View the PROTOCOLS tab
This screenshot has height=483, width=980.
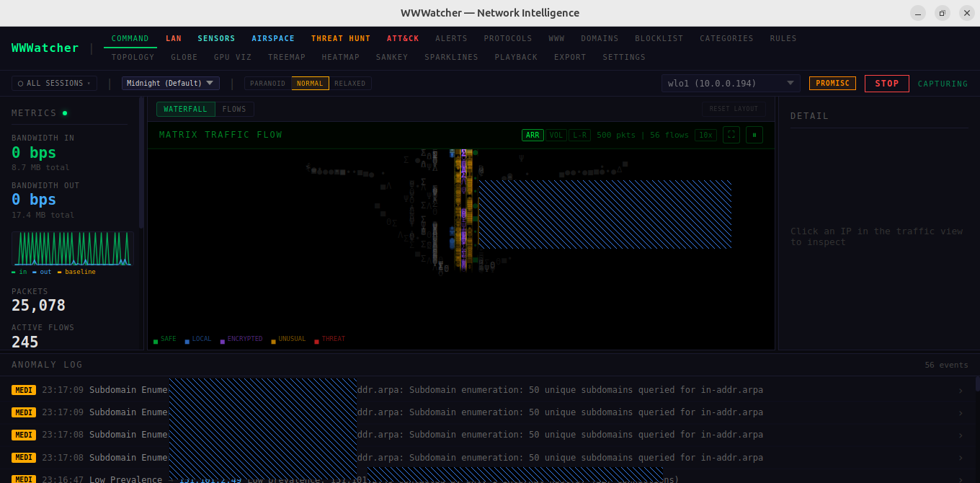point(508,38)
